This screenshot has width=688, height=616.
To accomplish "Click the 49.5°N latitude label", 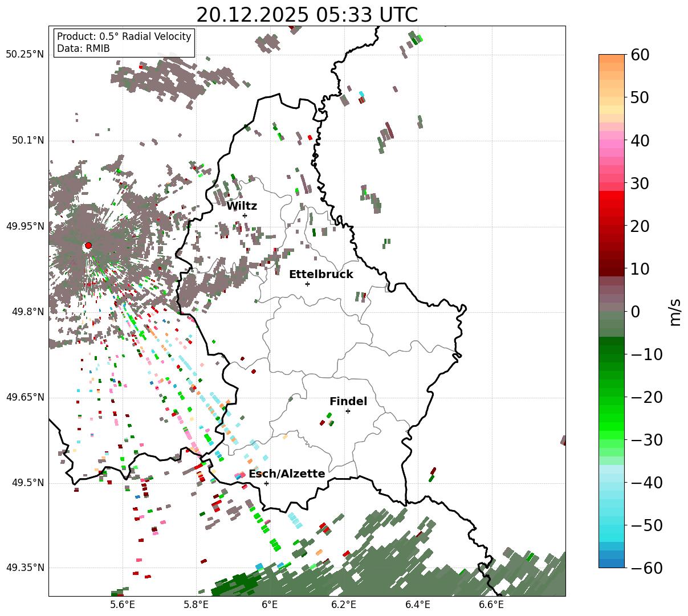I will (x=27, y=483).
